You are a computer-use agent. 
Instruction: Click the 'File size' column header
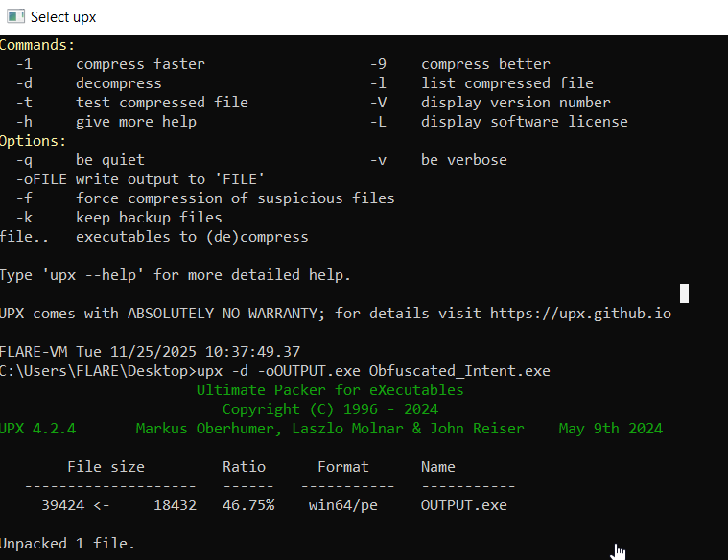[x=106, y=467]
